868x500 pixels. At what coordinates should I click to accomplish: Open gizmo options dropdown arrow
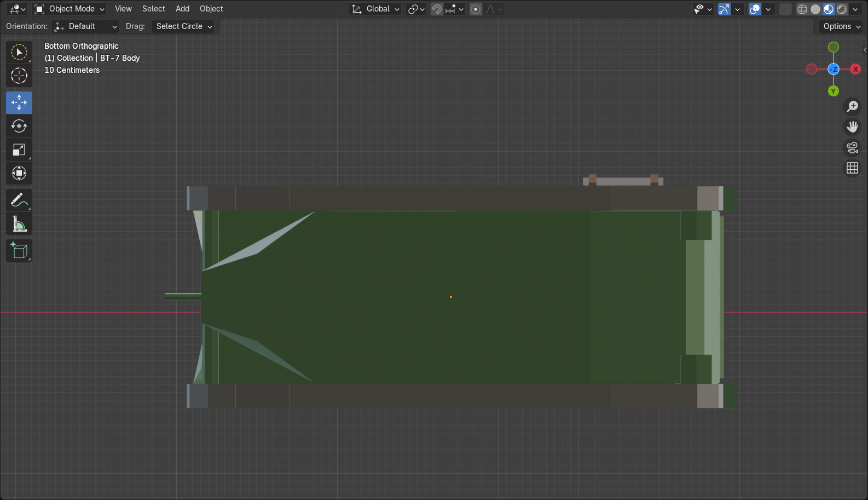click(x=737, y=9)
